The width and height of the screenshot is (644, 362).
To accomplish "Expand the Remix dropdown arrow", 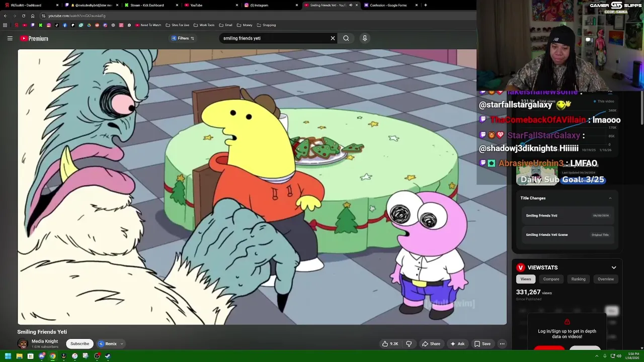I will click(x=122, y=344).
